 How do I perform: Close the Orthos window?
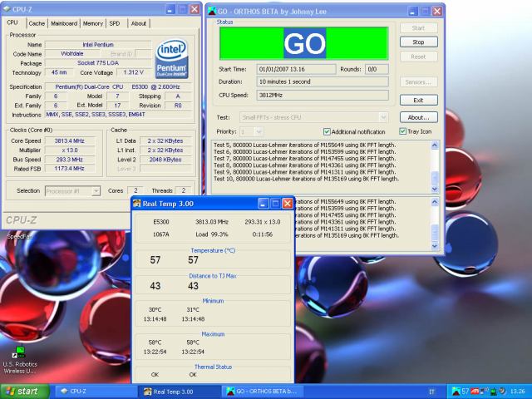pyautogui.click(x=437, y=11)
